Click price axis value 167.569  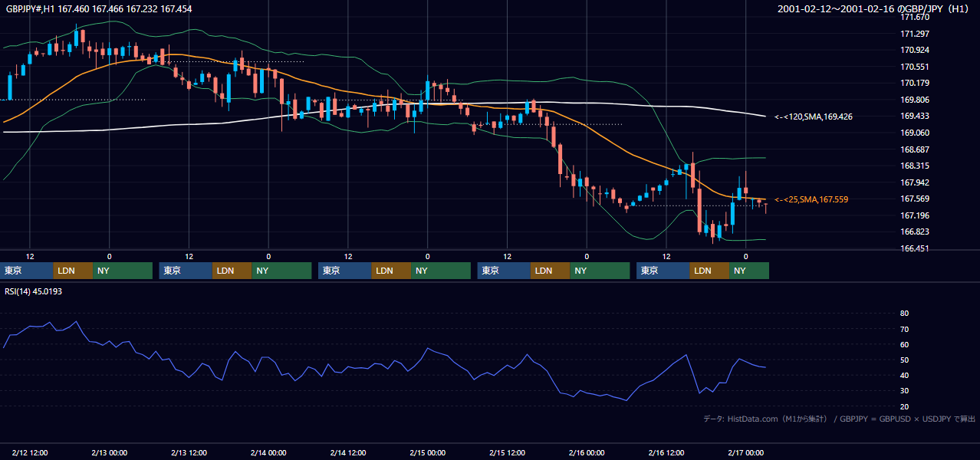point(915,199)
